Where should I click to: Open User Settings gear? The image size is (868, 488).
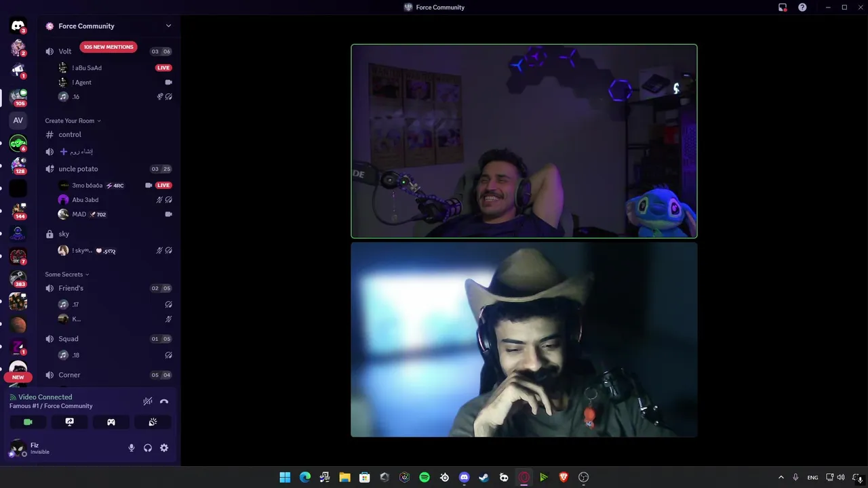[x=164, y=448]
